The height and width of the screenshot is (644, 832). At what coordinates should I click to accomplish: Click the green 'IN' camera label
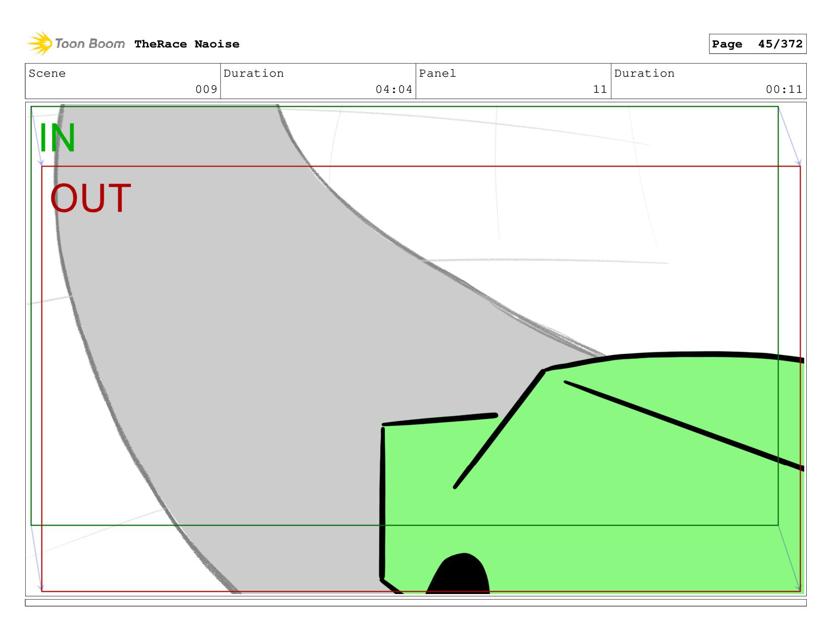(57, 138)
